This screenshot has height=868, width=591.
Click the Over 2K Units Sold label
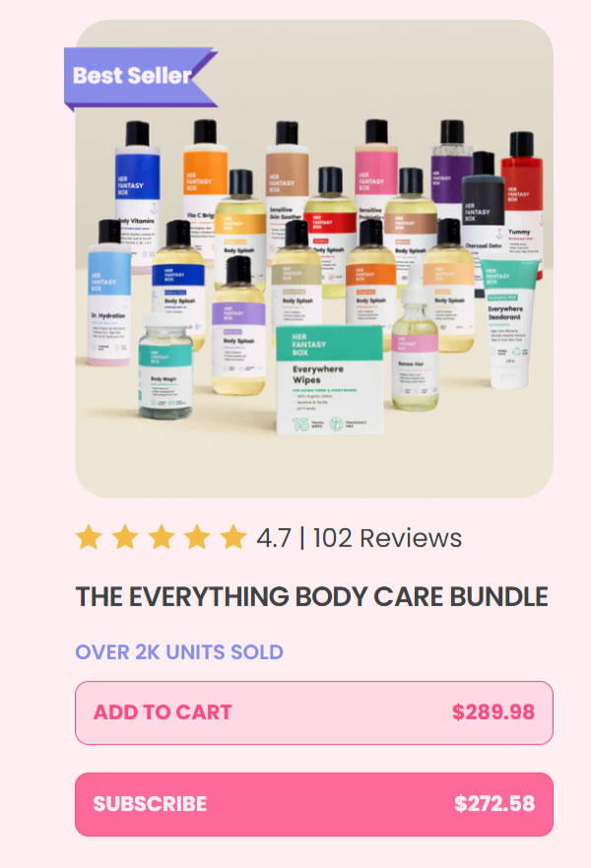179,652
